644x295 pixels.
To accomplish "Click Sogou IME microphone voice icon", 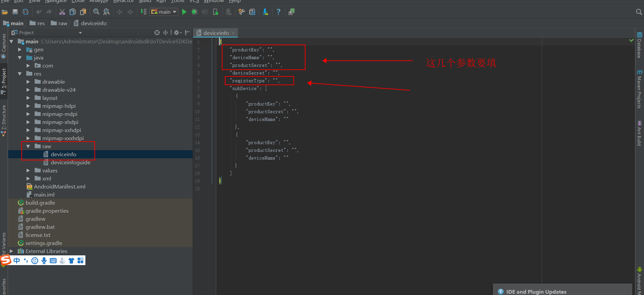I will tap(44, 260).
